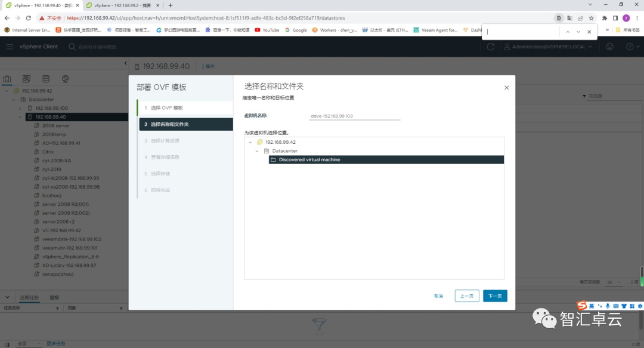Viewport: 644px width, 348px height.
Task: Select VM AD-192.168.99.41
Action: [61, 143]
